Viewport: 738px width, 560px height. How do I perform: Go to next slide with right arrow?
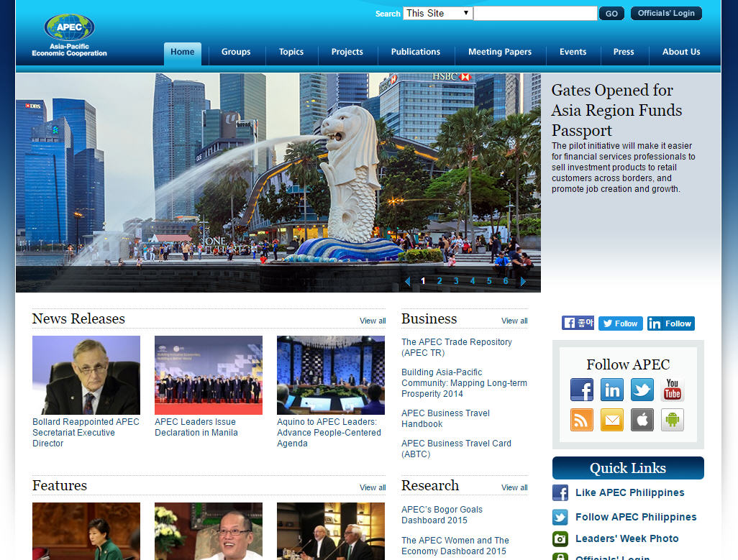[523, 281]
